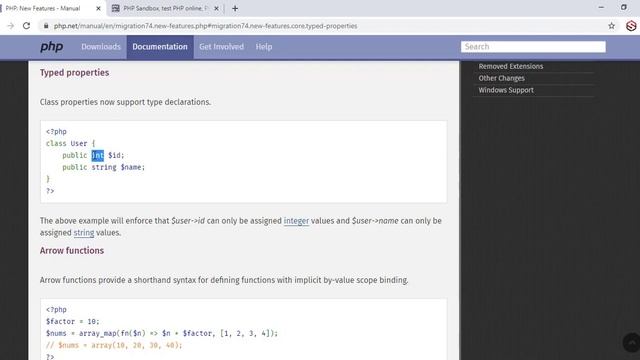Open the Downloads menu item
The width and height of the screenshot is (640, 360).
(101, 47)
